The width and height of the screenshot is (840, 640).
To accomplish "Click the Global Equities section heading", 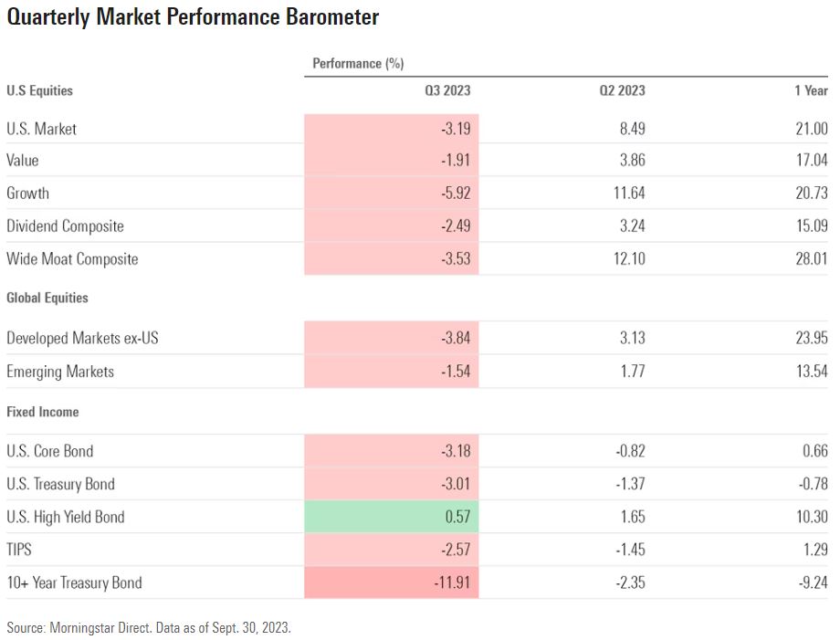I will coord(47,298).
